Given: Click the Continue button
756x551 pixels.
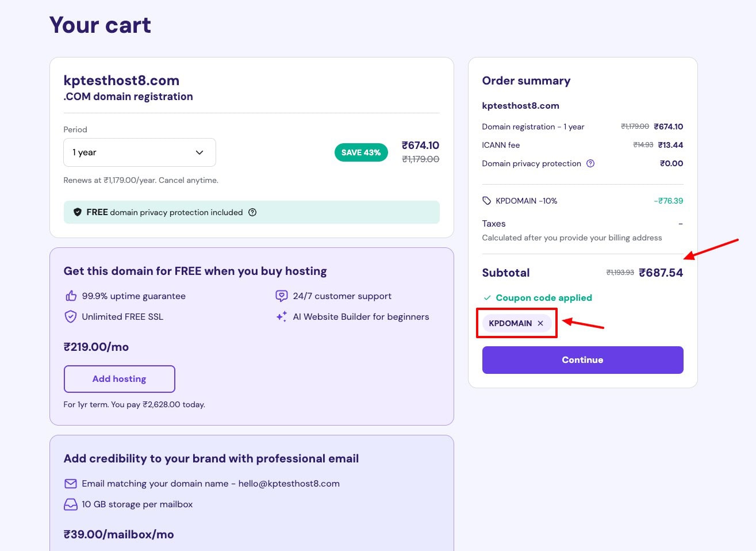Looking at the screenshot, I should point(582,360).
